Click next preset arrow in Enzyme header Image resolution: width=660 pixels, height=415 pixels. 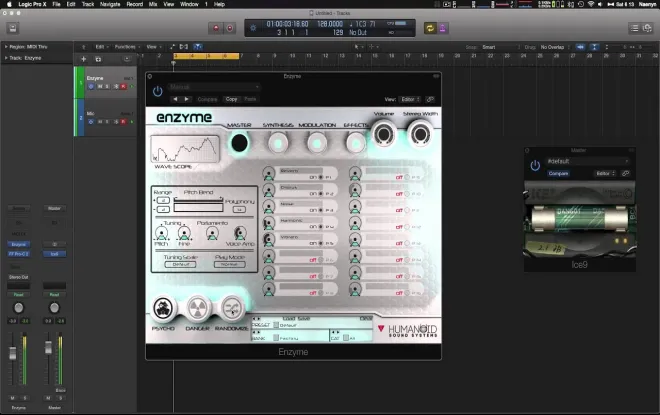click(x=186, y=99)
